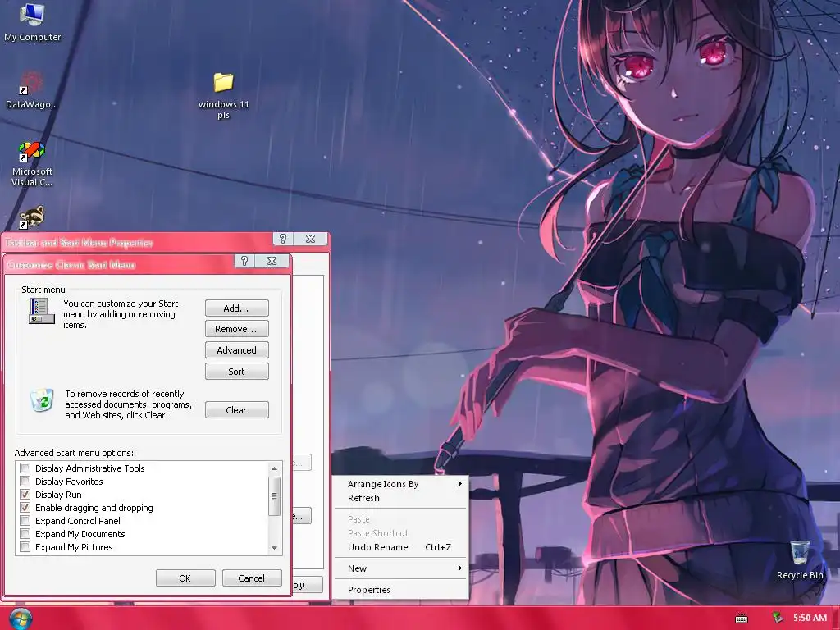This screenshot has height=630, width=840.
Task: Click Apply in Taskbar Properties window
Action: tap(308, 584)
